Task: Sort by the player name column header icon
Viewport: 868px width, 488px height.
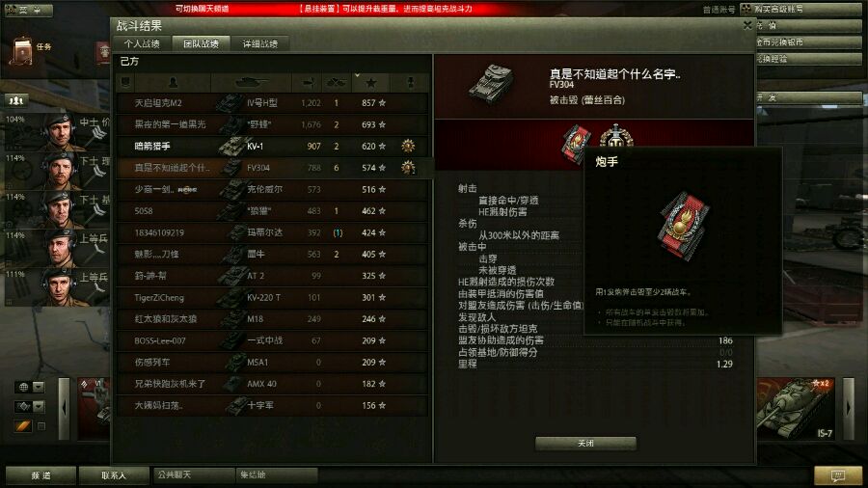Action: click(x=173, y=83)
